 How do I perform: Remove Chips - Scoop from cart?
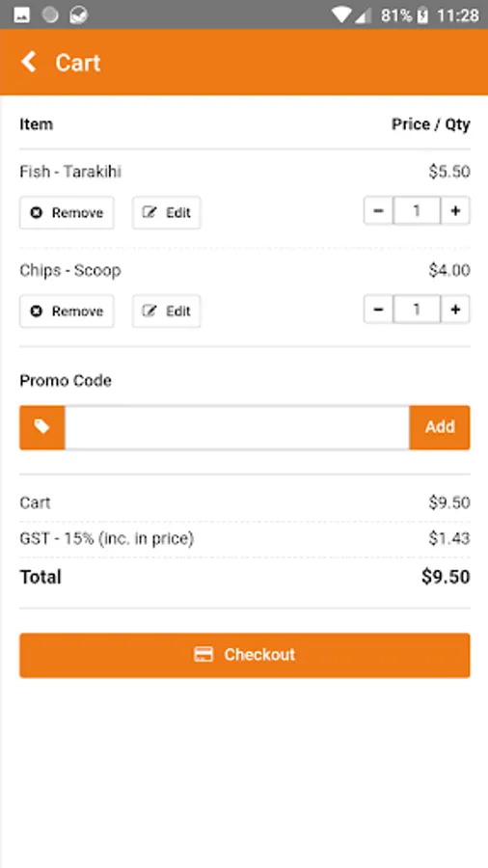67,312
